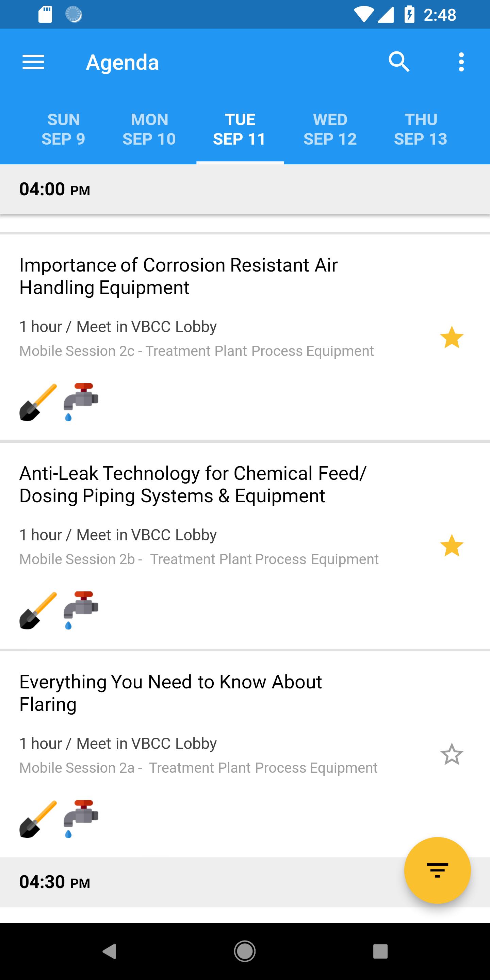The height and width of the screenshot is (980, 490).
Task: Select the WED SEP 12 tab
Action: point(330,129)
